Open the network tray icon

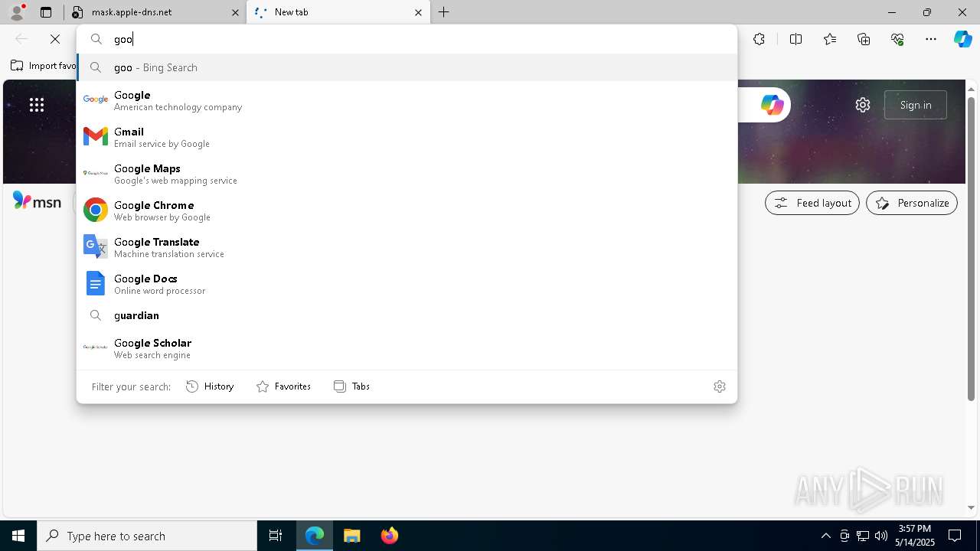(862, 536)
